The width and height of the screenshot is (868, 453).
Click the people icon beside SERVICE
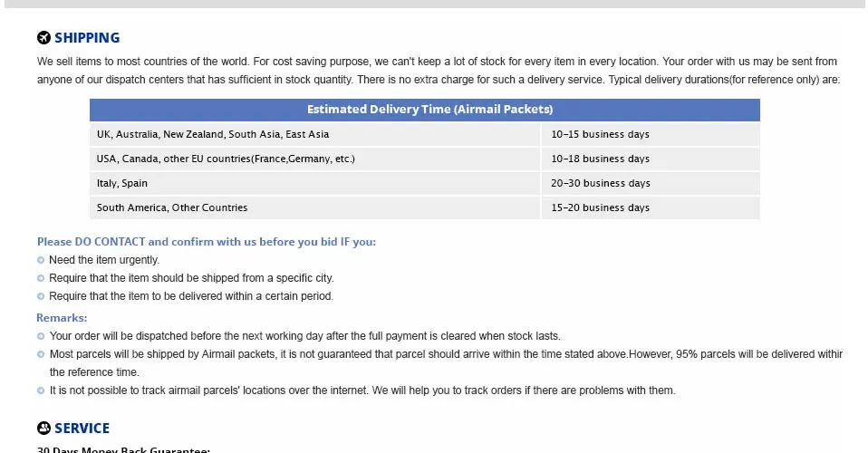[x=43, y=428]
